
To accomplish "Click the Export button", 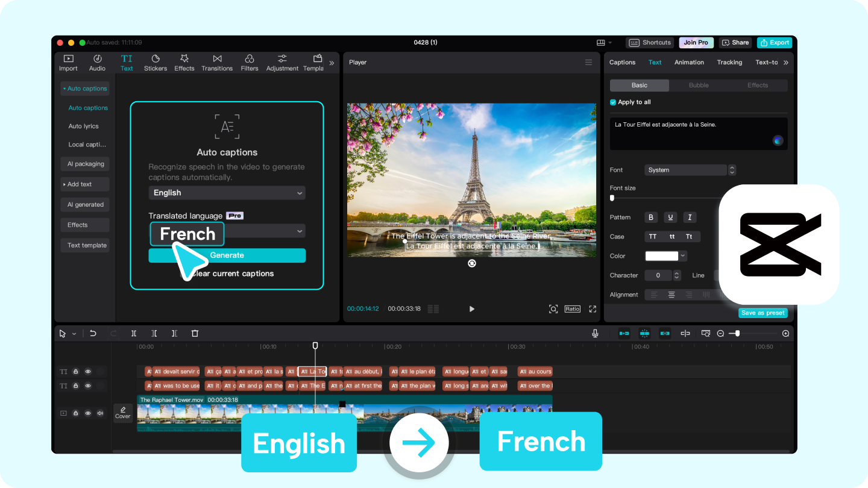I will [775, 42].
